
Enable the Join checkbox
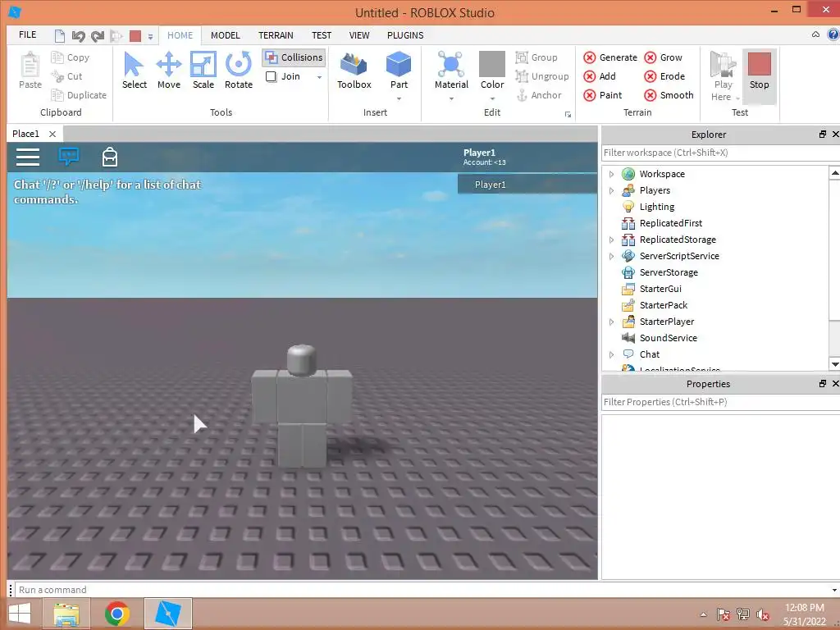click(271, 76)
